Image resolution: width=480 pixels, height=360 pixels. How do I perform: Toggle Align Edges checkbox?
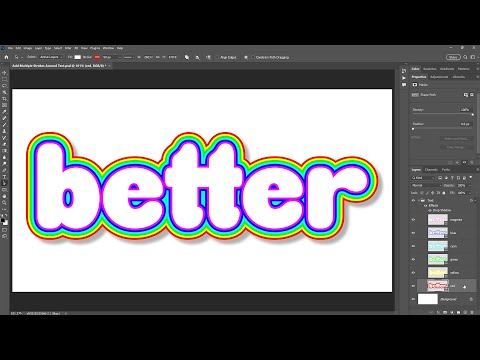tap(217, 57)
